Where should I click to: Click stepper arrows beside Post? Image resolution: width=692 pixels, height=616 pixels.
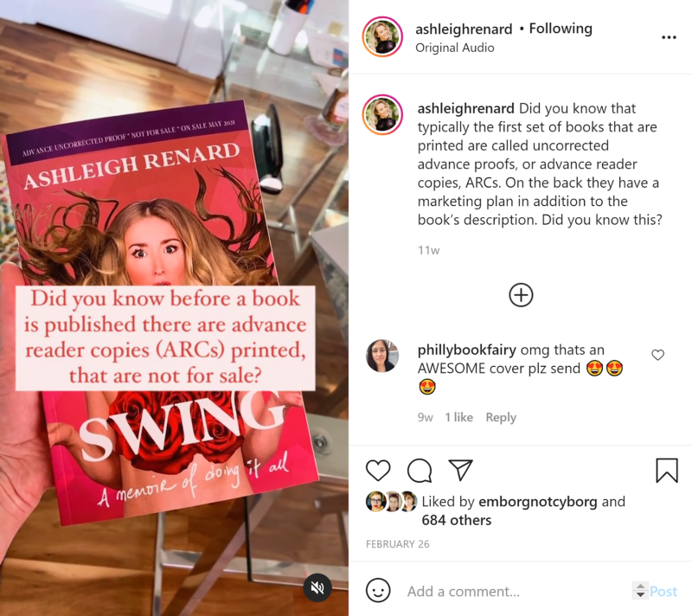pyautogui.click(x=640, y=590)
